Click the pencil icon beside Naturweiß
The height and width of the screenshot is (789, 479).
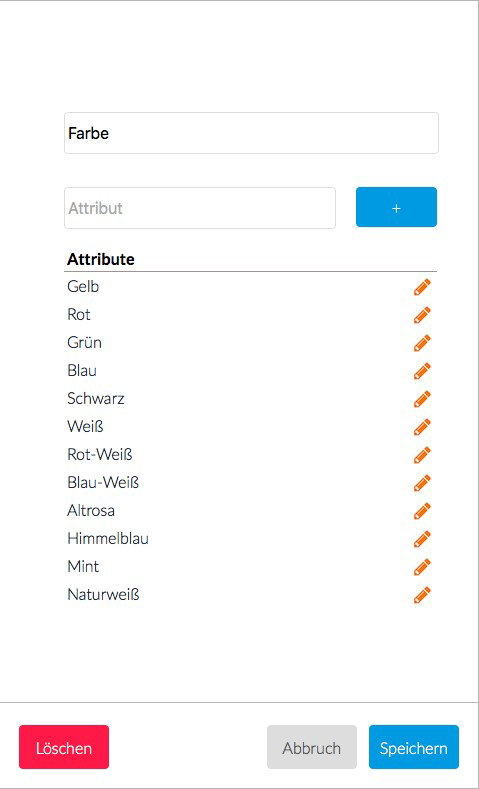click(422, 595)
